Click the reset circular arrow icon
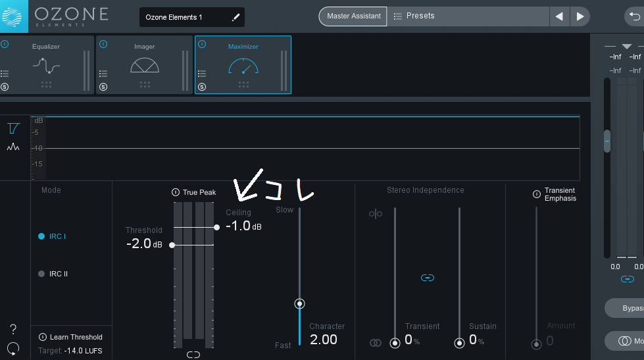 pyautogui.click(x=13, y=349)
